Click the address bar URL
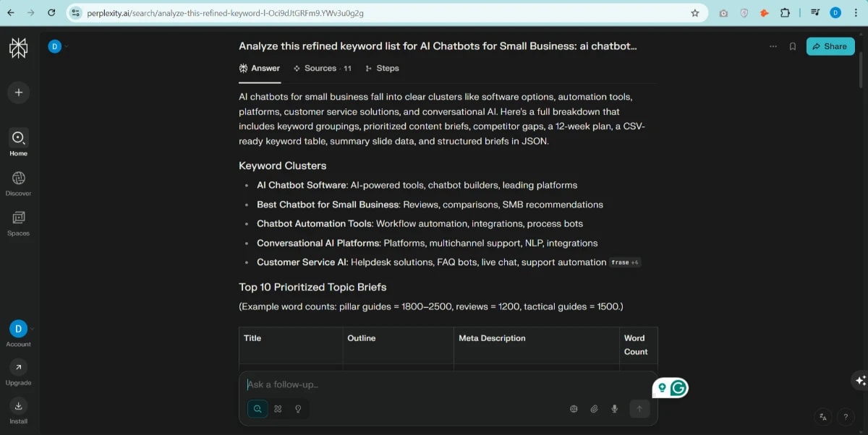This screenshot has height=435, width=868. (226, 13)
